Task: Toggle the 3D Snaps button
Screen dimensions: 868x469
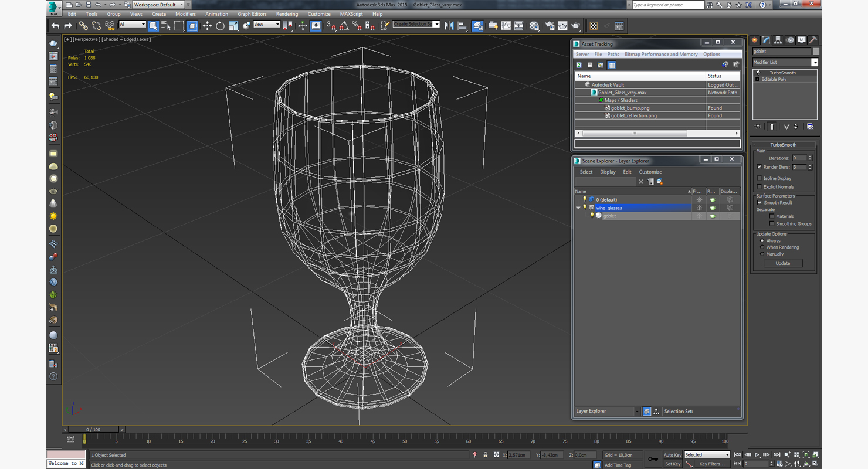Action: [331, 26]
